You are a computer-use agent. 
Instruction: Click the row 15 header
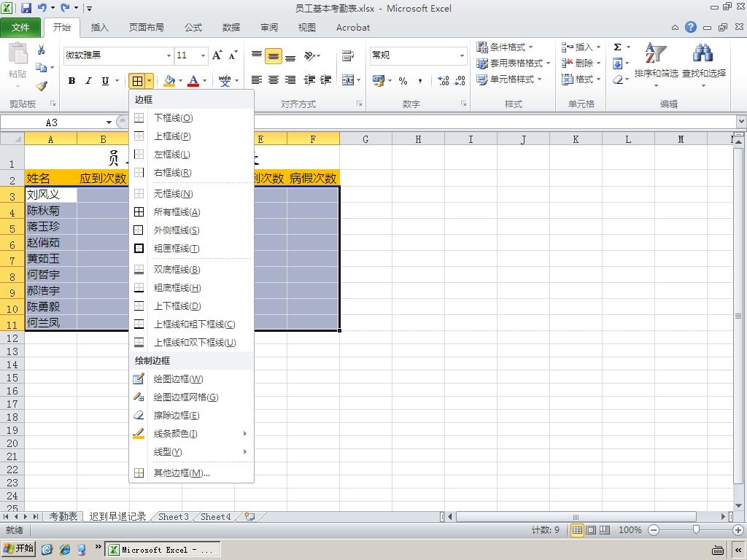click(x=12, y=378)
